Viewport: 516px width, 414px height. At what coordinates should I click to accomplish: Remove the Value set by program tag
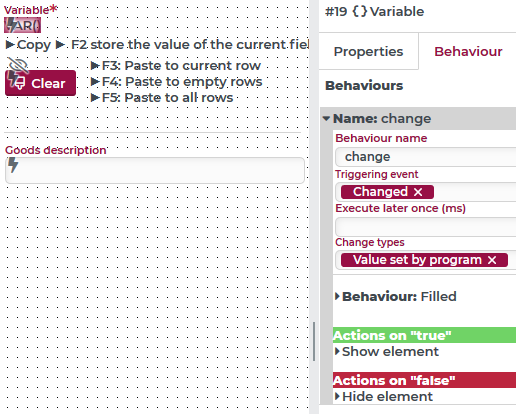tap(492, 260)
